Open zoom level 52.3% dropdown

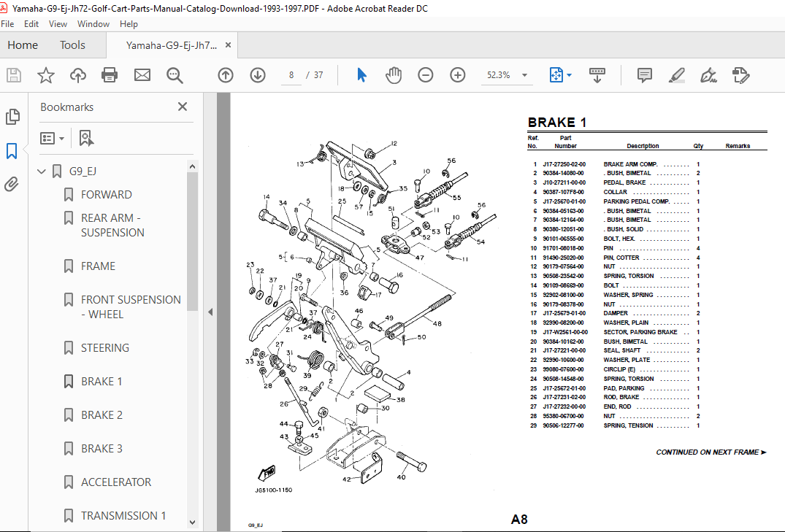[524, 75]
